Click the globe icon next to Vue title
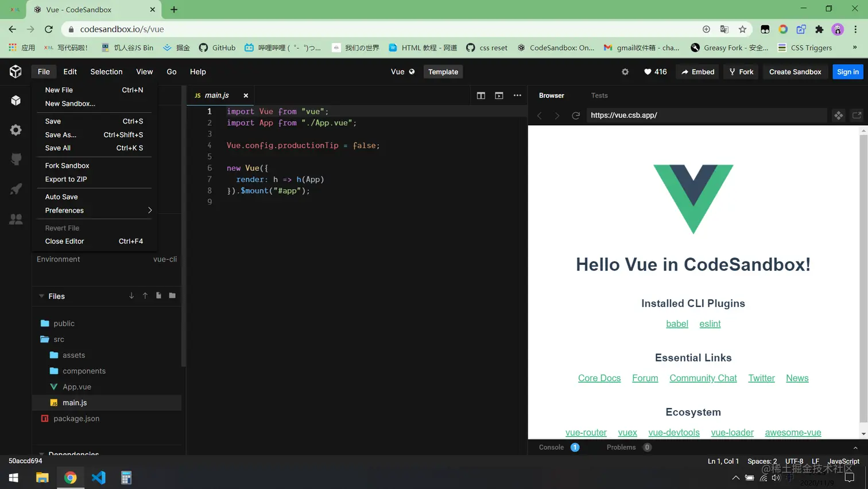Image resolution: width=868 pixels, height=489 pixels. [412, 72]
